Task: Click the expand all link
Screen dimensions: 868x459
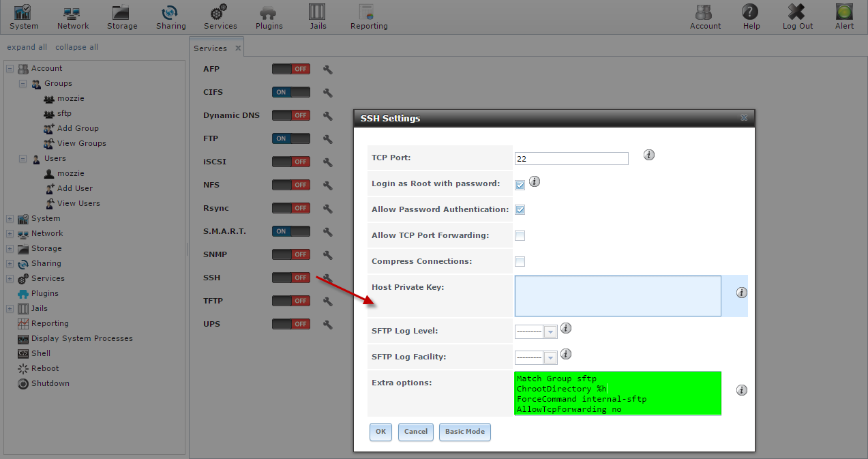Action: pos(27,47)
